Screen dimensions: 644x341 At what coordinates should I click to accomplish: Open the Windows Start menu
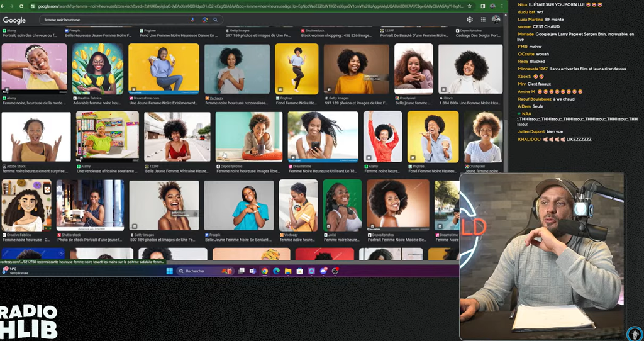tap(169, 271)
